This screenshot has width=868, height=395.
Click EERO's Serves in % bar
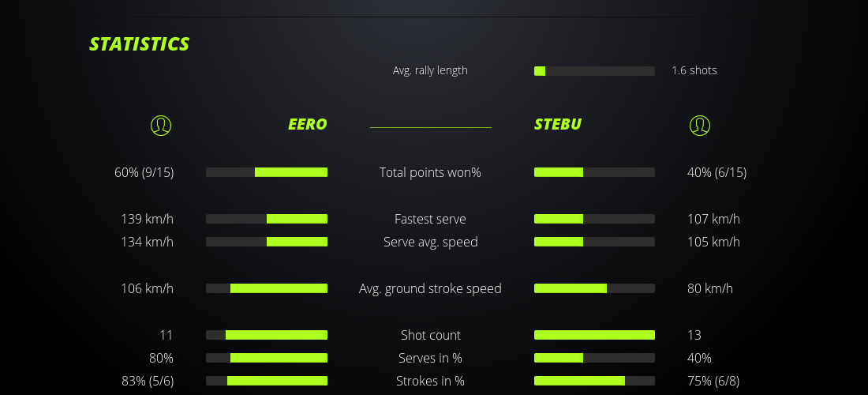pos(267,358)
